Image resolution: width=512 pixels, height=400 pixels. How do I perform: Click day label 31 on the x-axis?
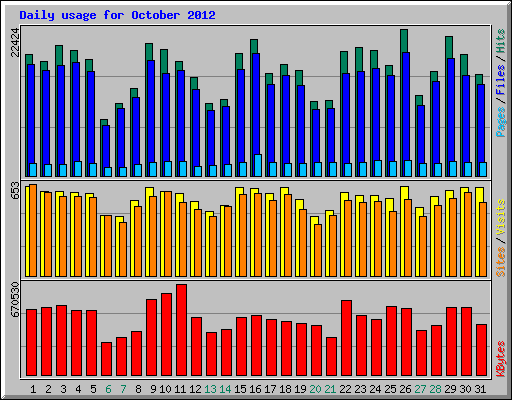(x=480, y=389)
